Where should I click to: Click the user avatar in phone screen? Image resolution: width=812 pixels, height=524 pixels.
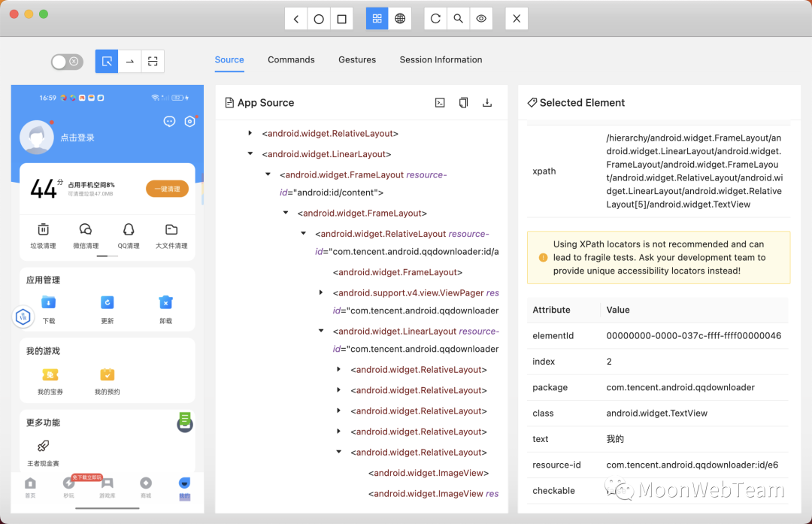click(37, 138)
